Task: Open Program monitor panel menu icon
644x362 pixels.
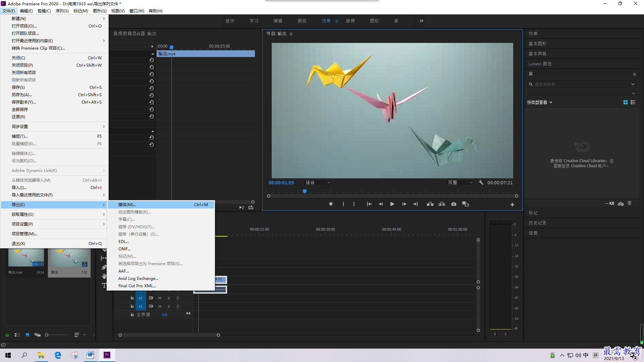Action: [291, 34]
